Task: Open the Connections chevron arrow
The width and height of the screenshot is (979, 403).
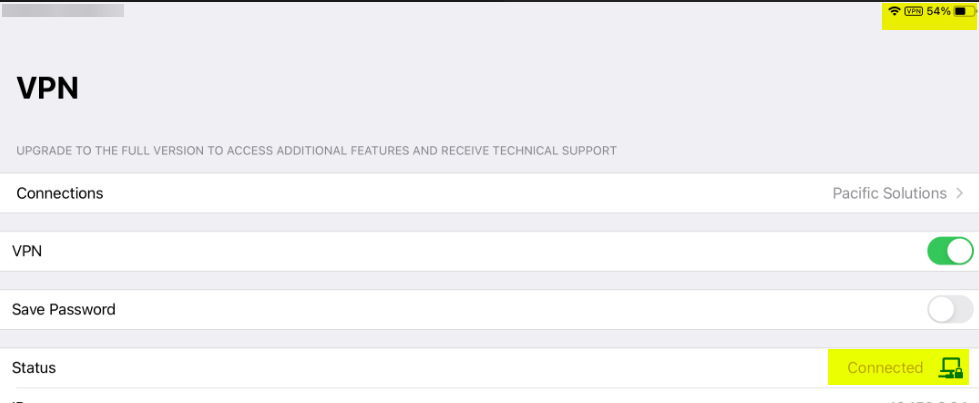Action: click(960, 194)
